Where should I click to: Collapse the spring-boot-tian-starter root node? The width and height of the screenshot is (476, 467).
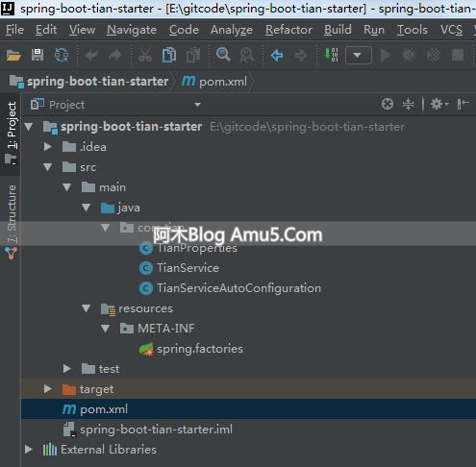tap(29, 127)
